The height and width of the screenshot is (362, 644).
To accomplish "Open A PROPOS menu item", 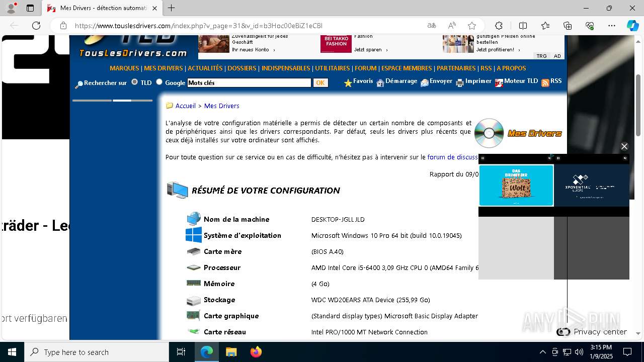I will point(511,68).
